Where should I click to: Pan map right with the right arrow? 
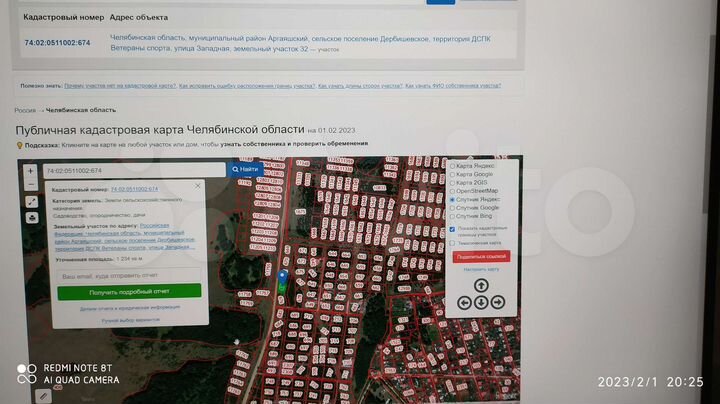(498, 302)
